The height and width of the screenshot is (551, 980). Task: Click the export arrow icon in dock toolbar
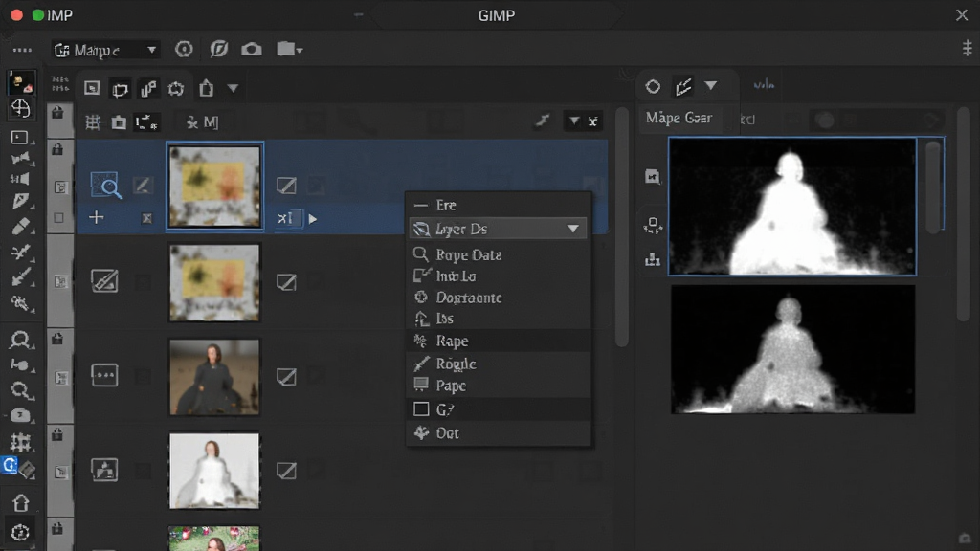click(207, 88)
